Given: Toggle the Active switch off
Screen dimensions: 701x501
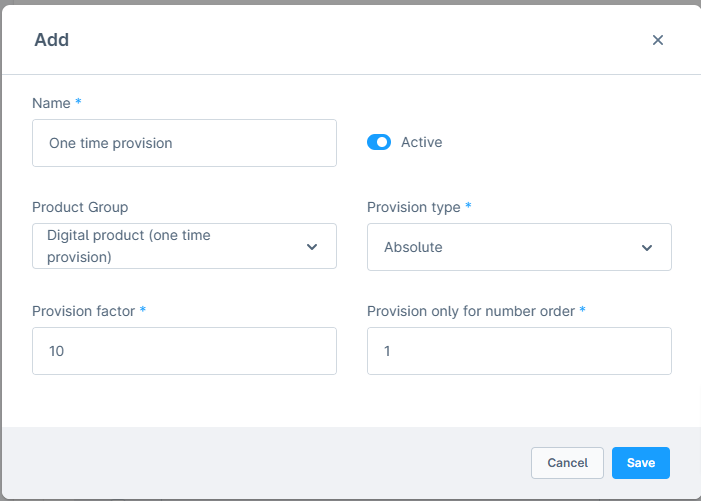Looking at the screenshot, I should click(x=379, y=142).
